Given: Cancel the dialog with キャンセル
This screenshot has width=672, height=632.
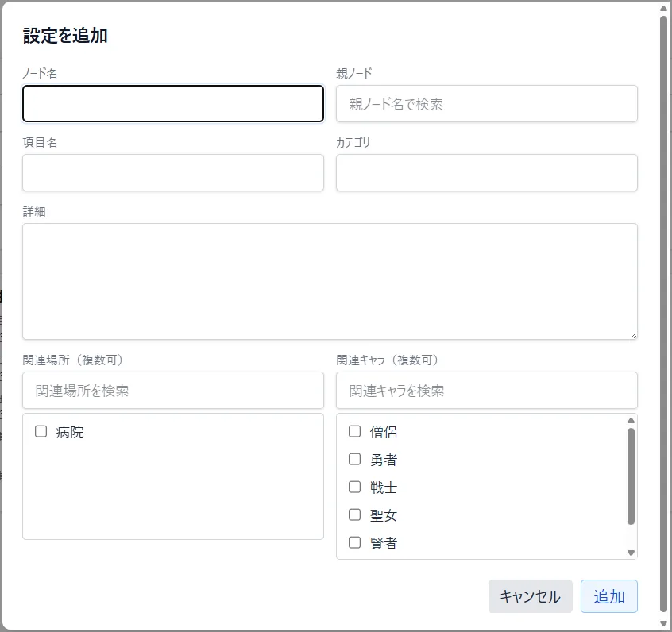Looking at the screenshot, I should tap(530, 596).
